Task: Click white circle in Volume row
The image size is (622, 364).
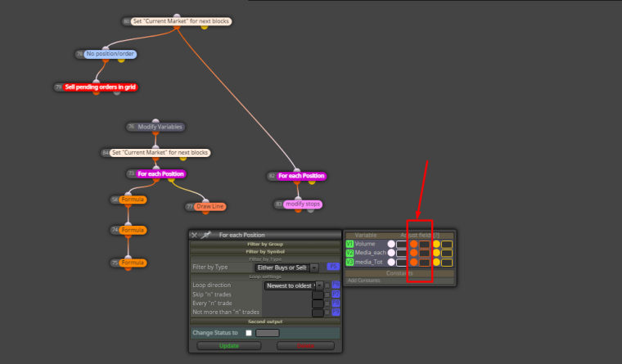Action: tap(391, 244)
